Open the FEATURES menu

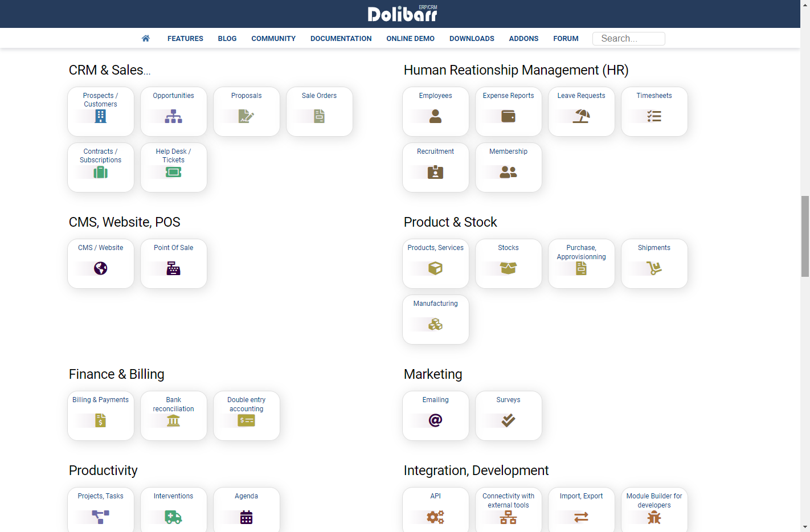[185, 38]
